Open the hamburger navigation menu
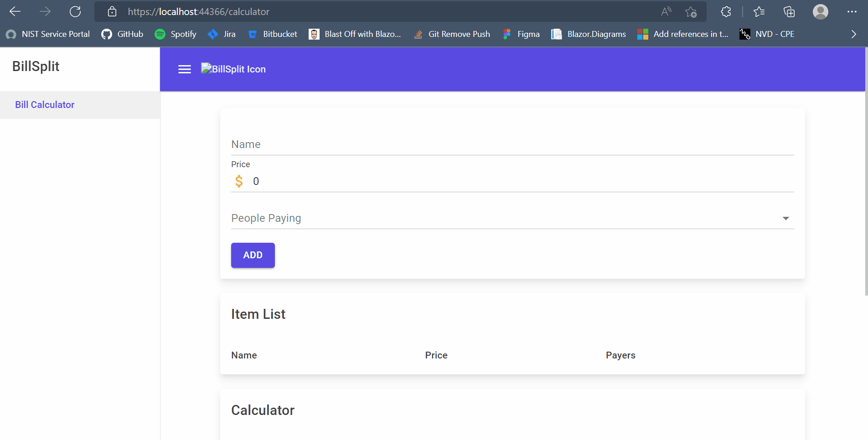 click(184, 69)
